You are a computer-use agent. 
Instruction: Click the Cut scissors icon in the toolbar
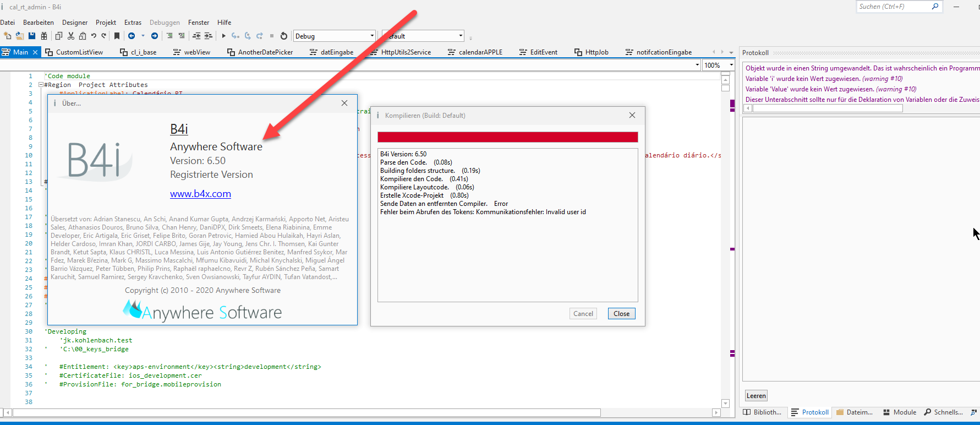71,36
